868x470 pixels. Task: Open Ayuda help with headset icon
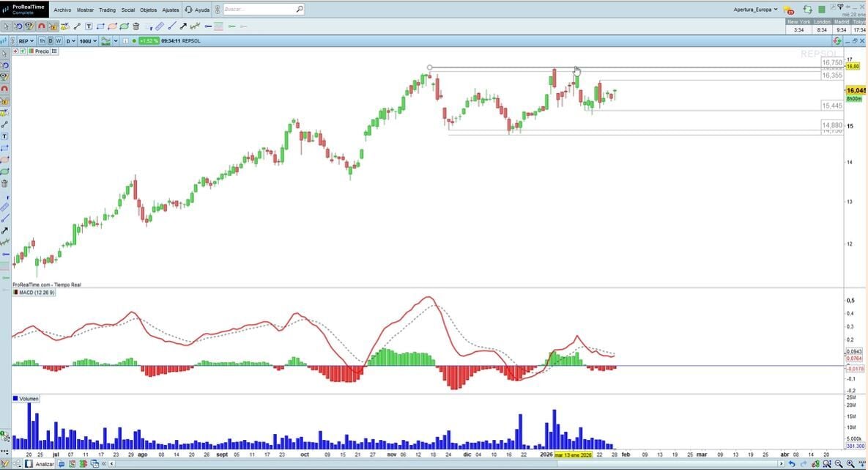click(197, 10)
